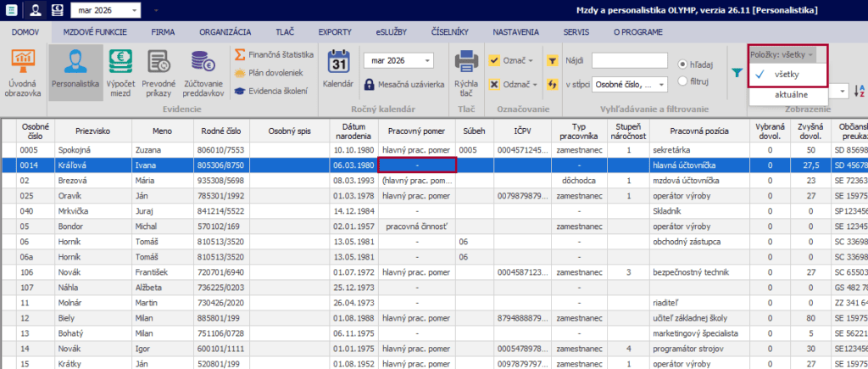
Task: Switch to the MZDOVÉ FUNKCIE tab
Action: pos(95,31)
